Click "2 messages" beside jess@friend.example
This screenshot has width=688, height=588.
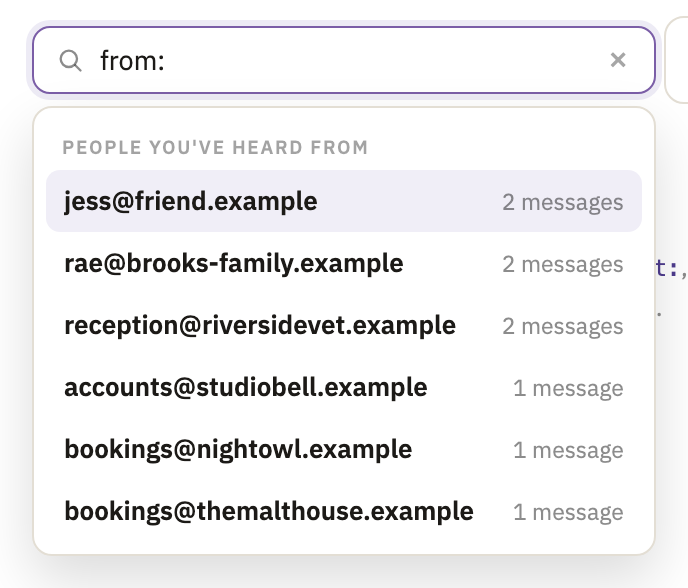point(563,202)
